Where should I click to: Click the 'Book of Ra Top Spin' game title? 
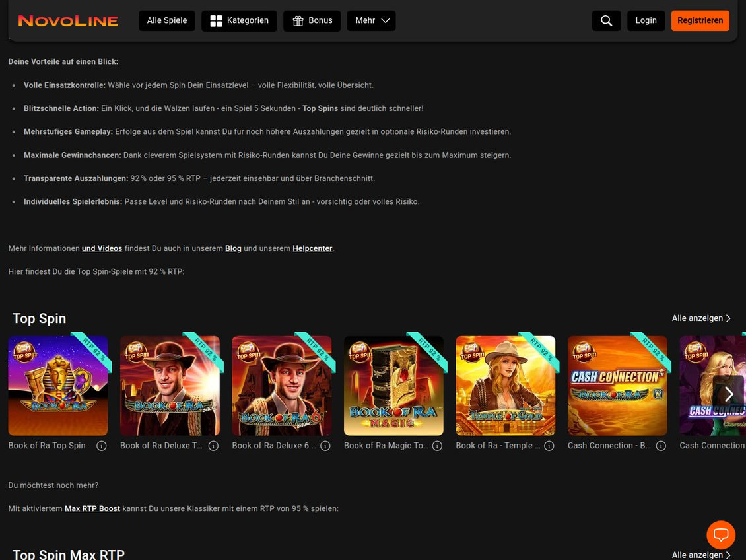(x=47, y=446)
